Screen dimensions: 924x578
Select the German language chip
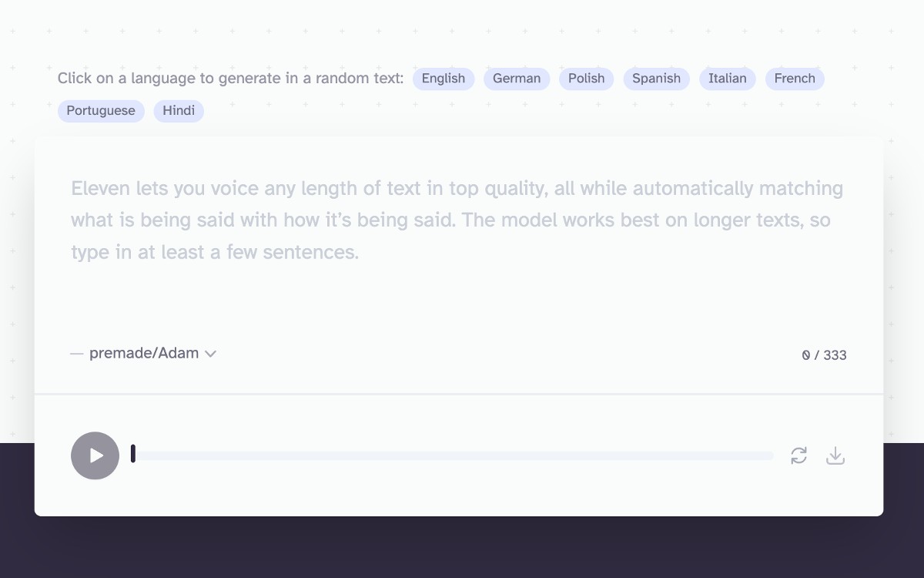517,79
